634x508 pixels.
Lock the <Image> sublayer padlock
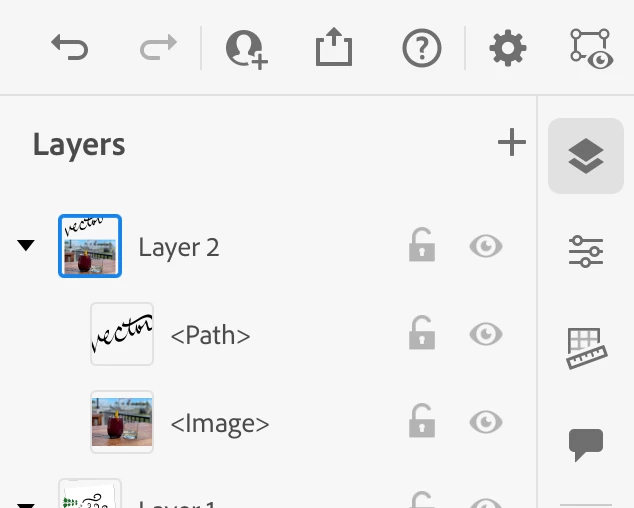[422, 421]
